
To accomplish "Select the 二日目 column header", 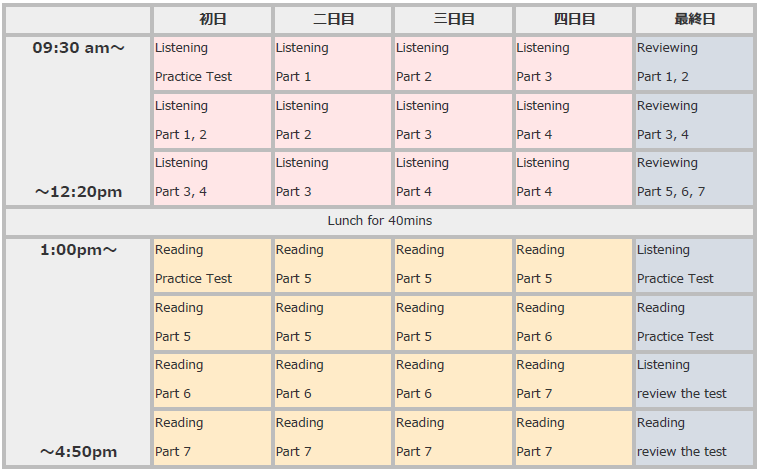I will click(332, 19).
